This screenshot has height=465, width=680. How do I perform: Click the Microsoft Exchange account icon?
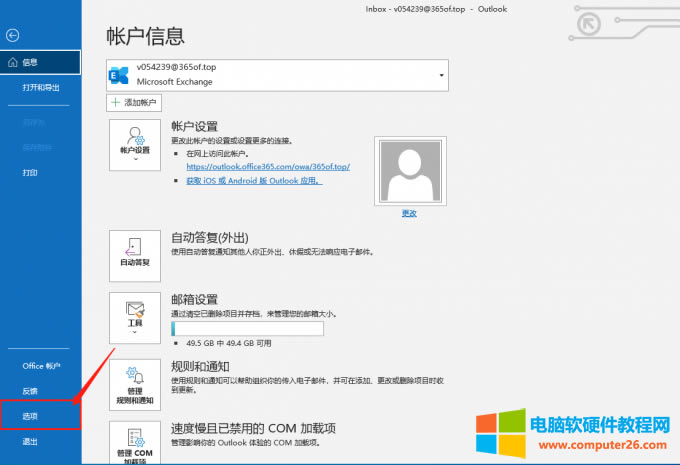coord(120,74)
